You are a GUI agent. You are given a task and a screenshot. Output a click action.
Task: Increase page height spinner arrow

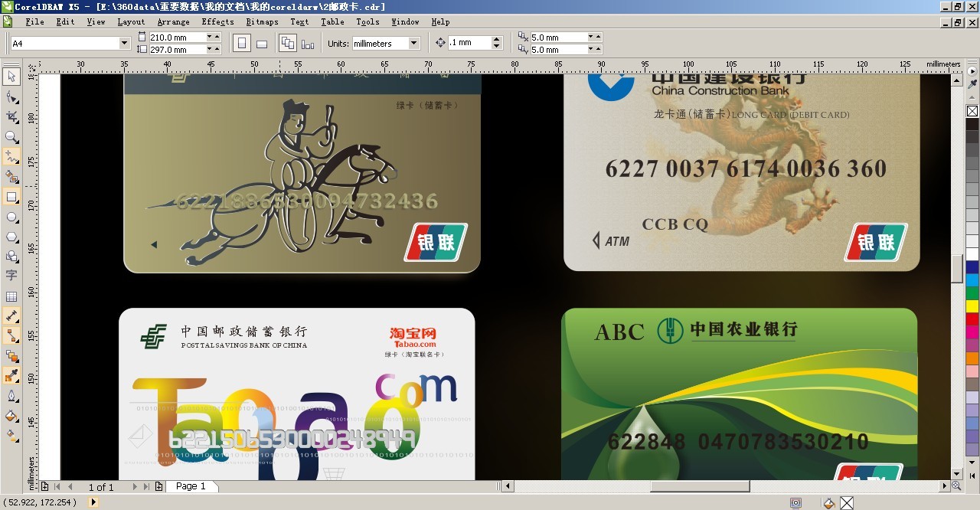pyautogui.click(x=216, y=47)
